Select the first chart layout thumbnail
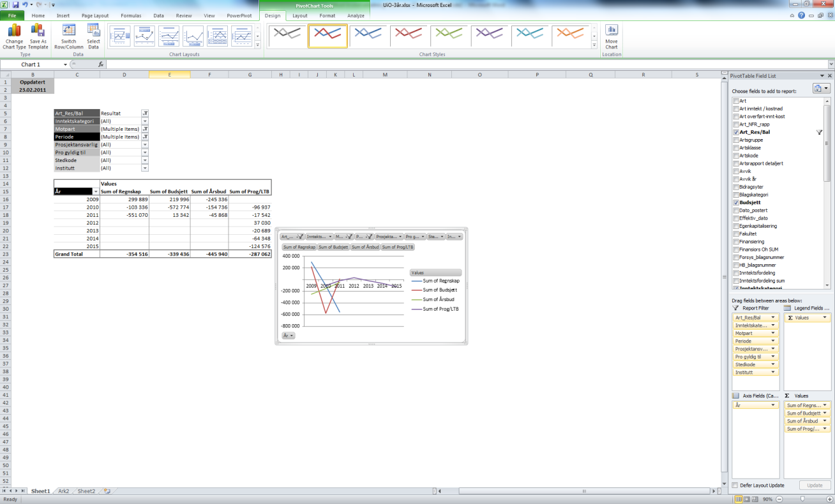Image resolution: width=835 pixels, height=504 pixels. [x=120, y=36]
